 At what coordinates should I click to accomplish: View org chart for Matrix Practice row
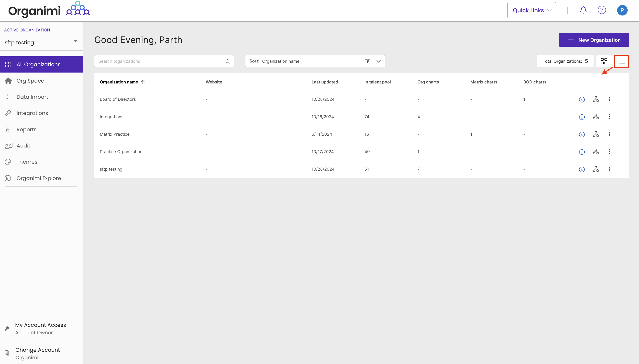596,134
